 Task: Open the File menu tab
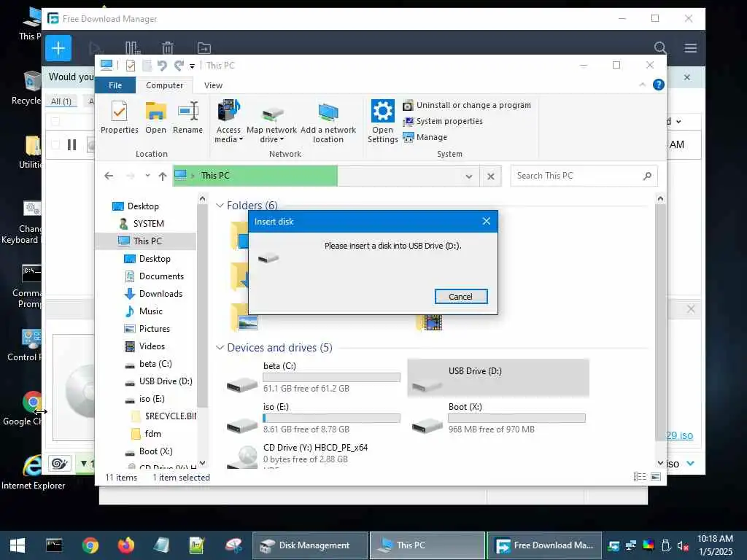[115, 85]
